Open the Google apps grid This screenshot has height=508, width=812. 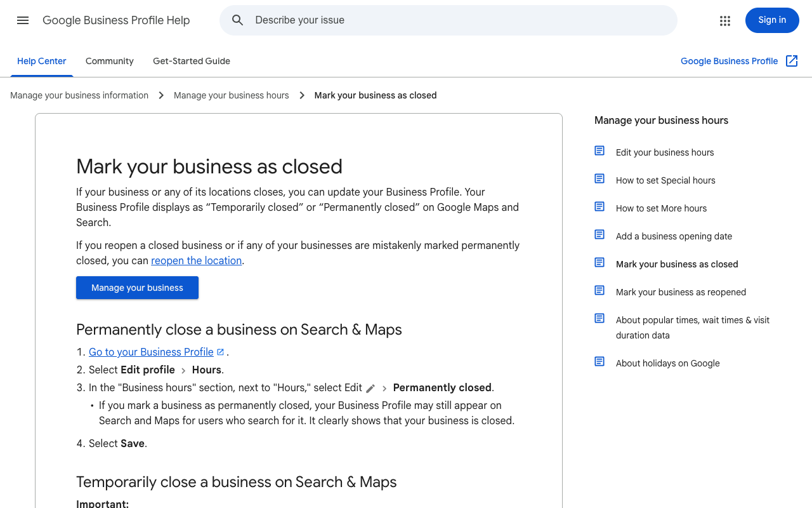click(725, 20)
